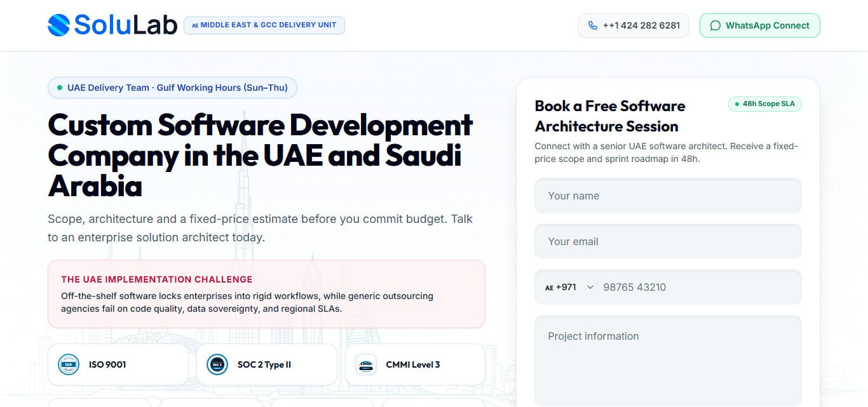Click the Book a Free Software Architecture Session heading

pyautogui.click(x=610, y=116)
